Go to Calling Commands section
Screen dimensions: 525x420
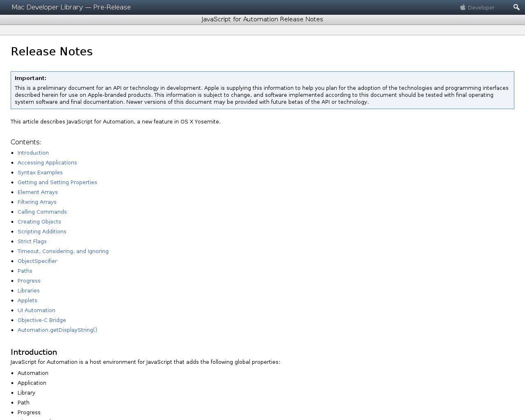pos(42,212)
